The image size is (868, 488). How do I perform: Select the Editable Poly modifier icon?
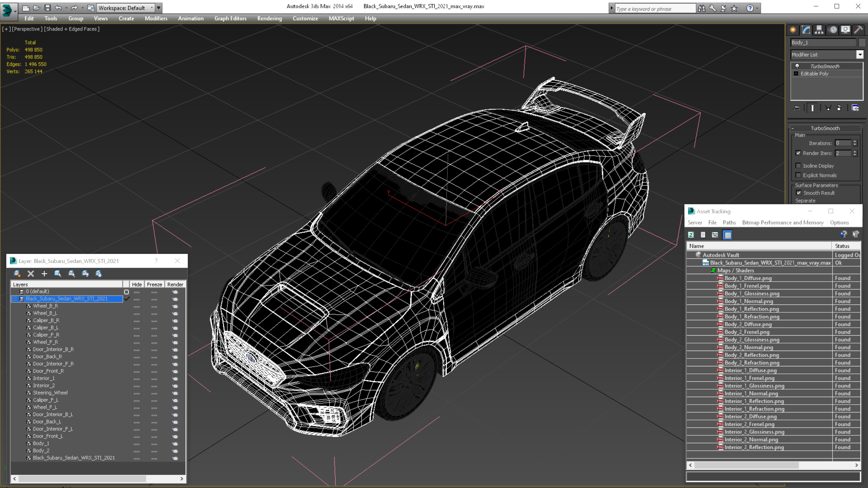pyautogui.click(x=797, y=73)
